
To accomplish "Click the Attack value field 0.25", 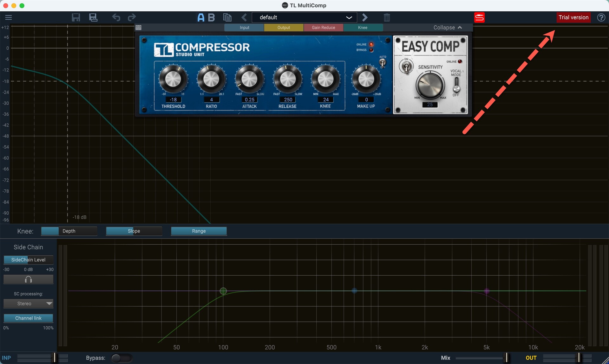I will [x=250, y=99].
